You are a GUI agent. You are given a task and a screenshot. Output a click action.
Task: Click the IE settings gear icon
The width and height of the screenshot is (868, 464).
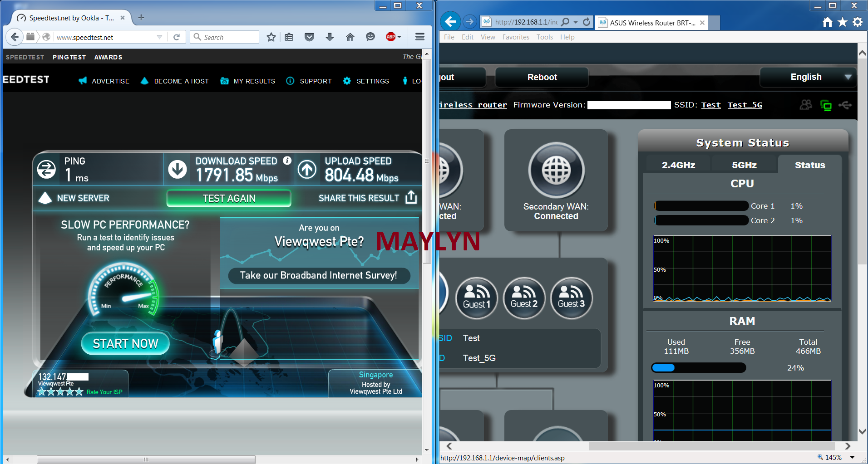[x=858, y=22]
